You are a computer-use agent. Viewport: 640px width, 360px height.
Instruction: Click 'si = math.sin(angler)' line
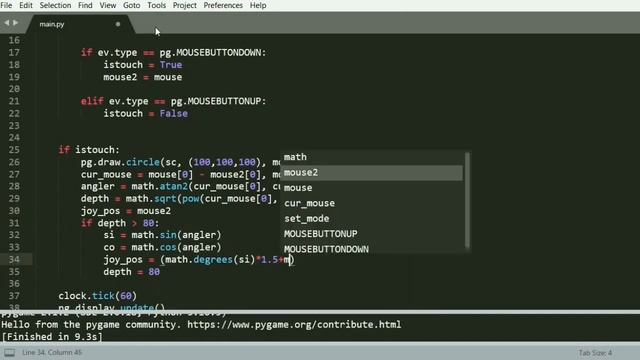pyautogui.click(x=162, y=235)
